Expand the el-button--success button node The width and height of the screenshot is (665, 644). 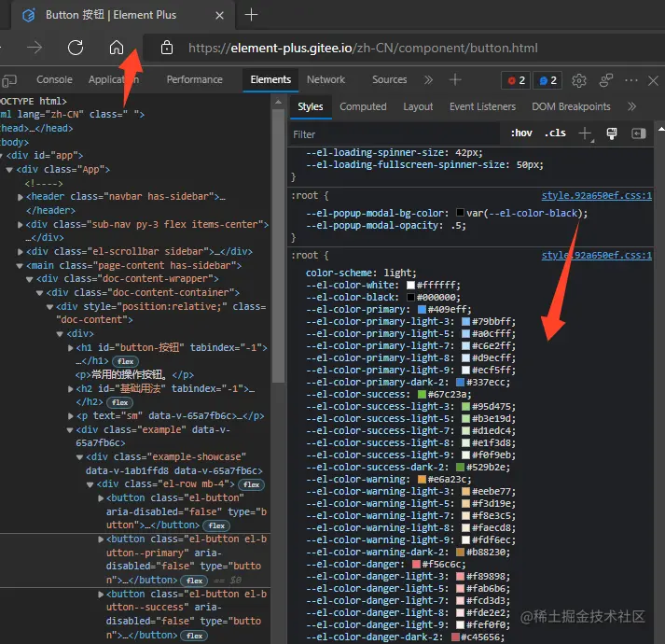[x=101, y=595]
